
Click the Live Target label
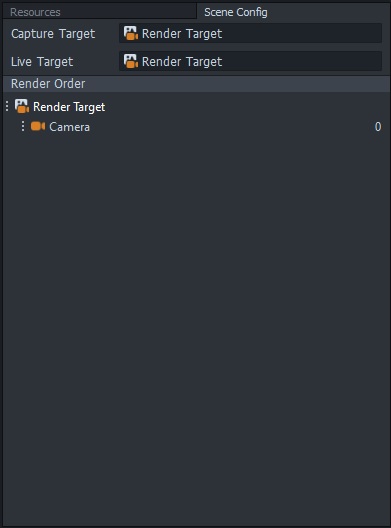pyautogui.click(x=42, y=62)
